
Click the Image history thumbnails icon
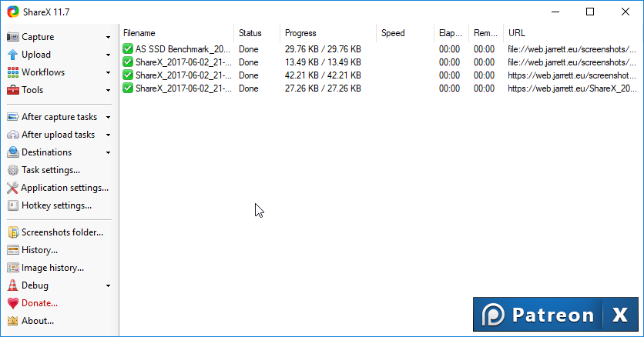pos(13,268)
